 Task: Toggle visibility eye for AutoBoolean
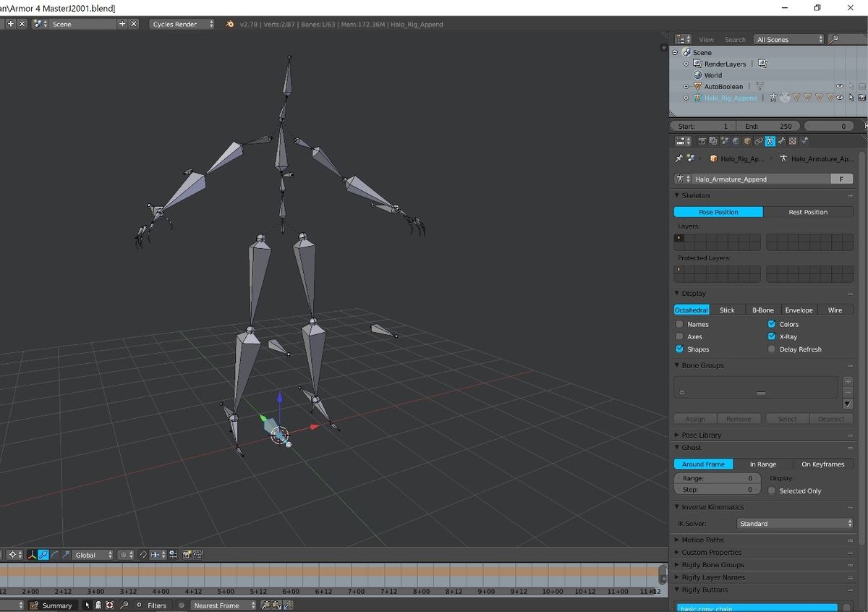(840, 86)
